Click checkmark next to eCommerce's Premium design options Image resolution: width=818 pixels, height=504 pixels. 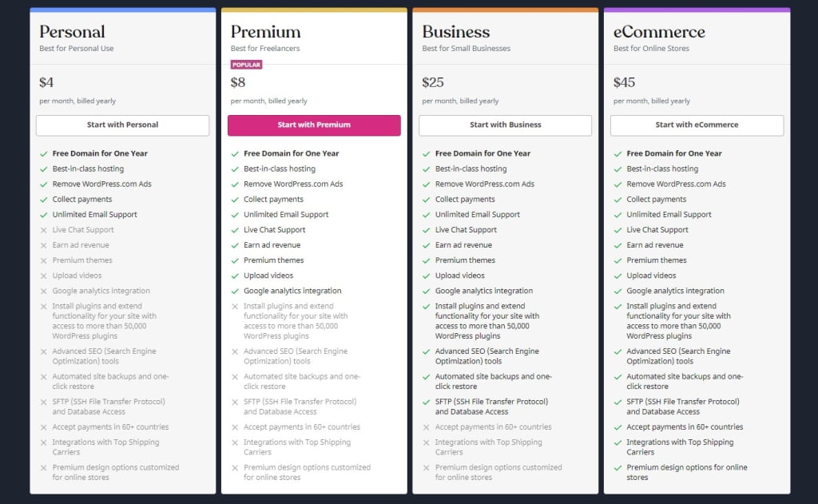[617, 468]
